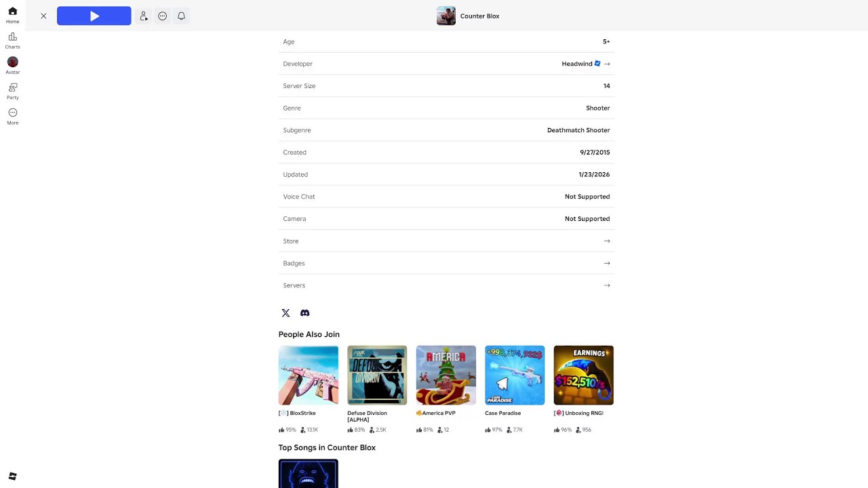Screen dimensions: 868x488
Task: Click the Counter Blox game icon in header
Action: [446, 16]
